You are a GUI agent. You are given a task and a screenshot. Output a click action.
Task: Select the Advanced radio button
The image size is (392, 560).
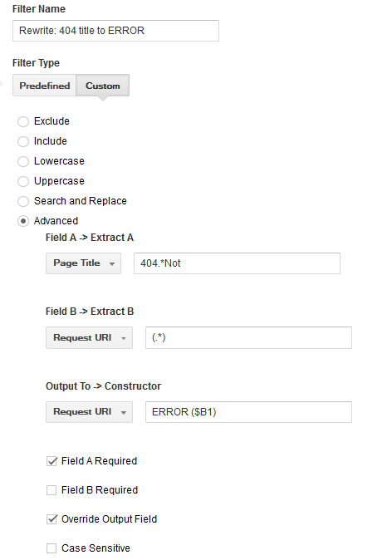click(23, 222)
